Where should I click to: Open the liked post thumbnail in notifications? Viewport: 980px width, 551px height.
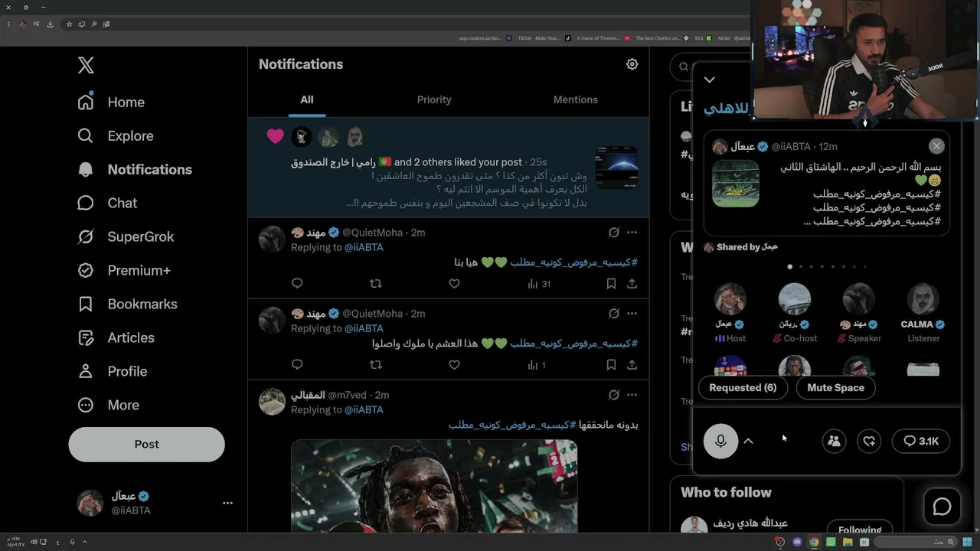[616, 168]
